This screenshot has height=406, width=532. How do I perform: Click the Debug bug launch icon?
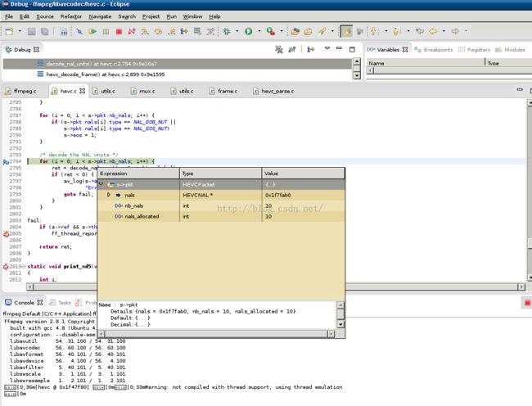(227, 32)
